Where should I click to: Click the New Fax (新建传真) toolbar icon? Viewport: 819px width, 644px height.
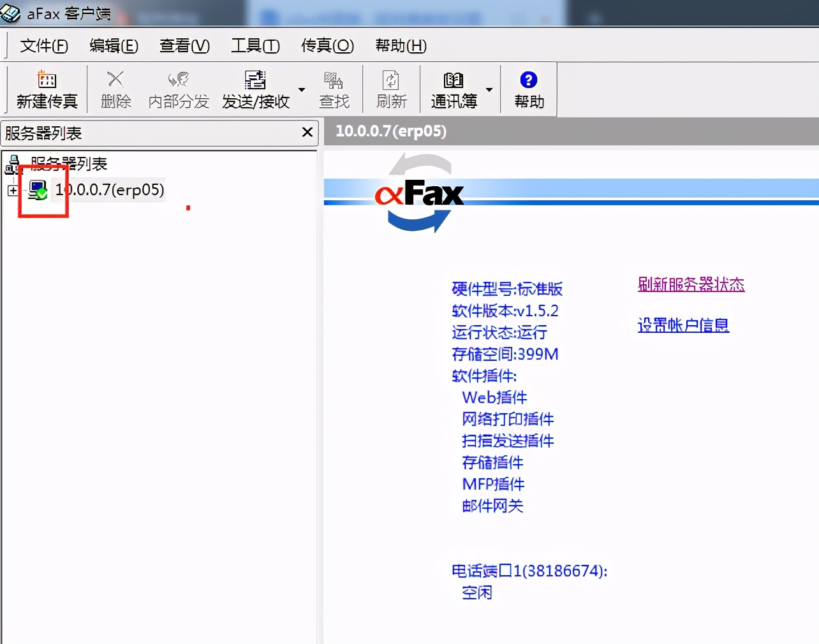tap(47, 79)
